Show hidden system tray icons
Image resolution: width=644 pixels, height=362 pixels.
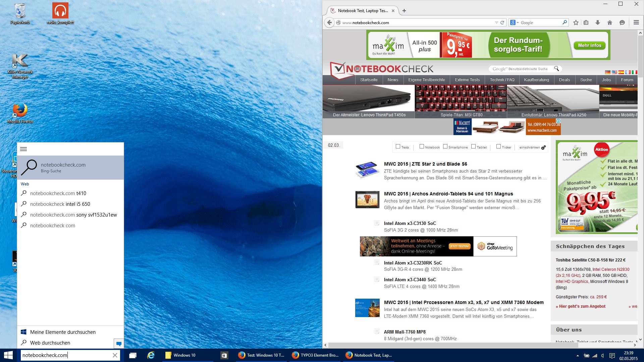[x=578, y=356]
